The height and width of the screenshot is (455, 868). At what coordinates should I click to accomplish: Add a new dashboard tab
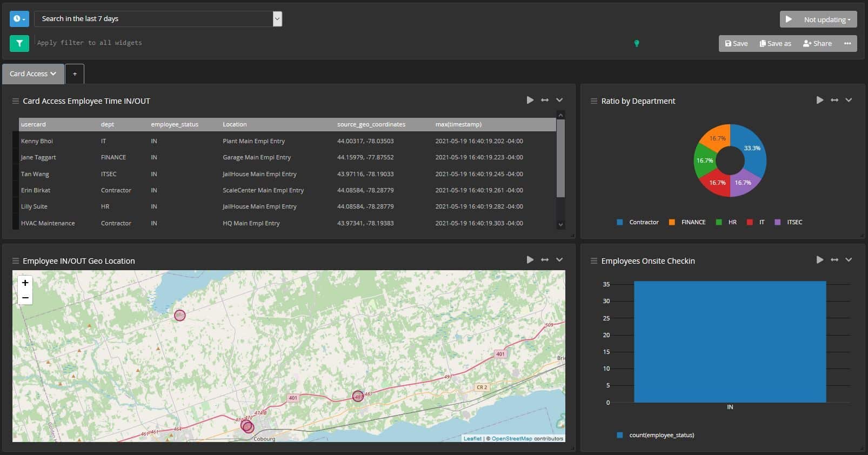coord(75,73)
